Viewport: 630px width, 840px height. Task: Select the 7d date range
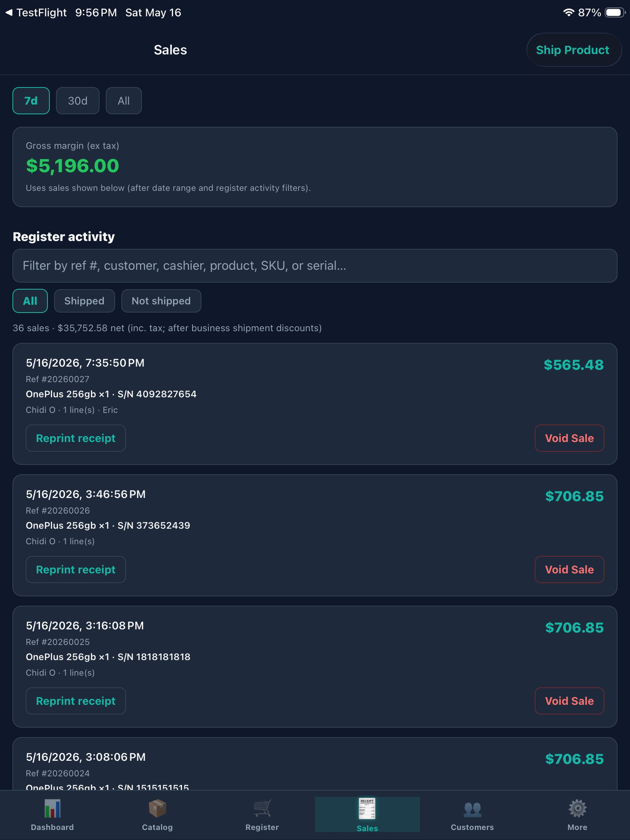(x=31, y=101)
